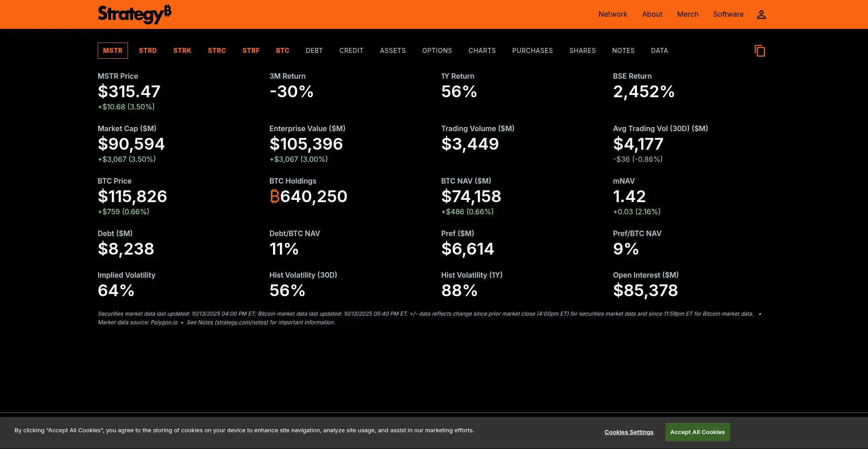Open Cookies Settings link
The image size is (868, 449).
(629, 432)
